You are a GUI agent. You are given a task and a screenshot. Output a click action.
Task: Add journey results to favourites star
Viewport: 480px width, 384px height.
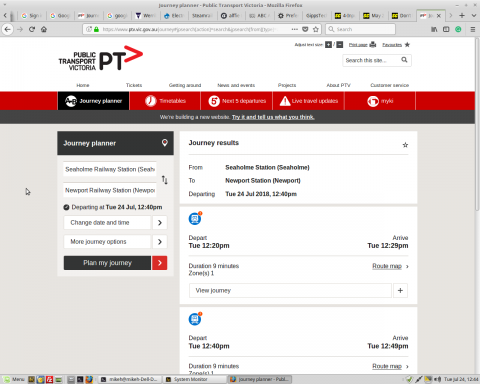point(405,145)
